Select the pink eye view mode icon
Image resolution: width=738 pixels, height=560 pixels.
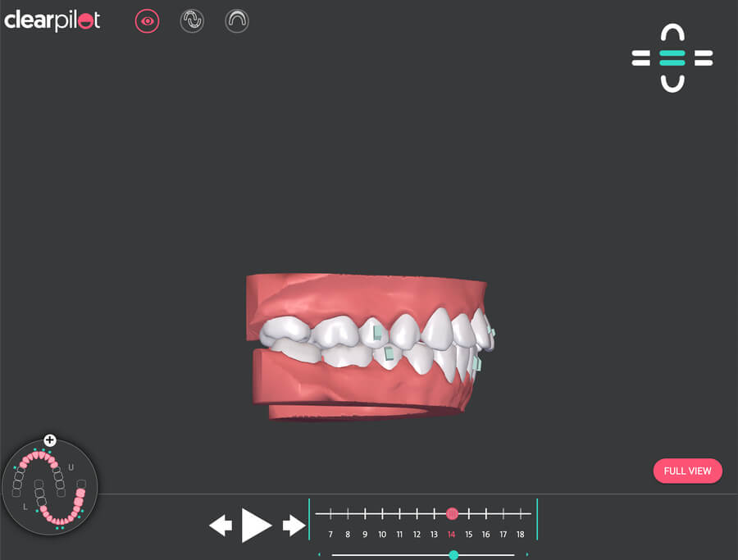147,21
